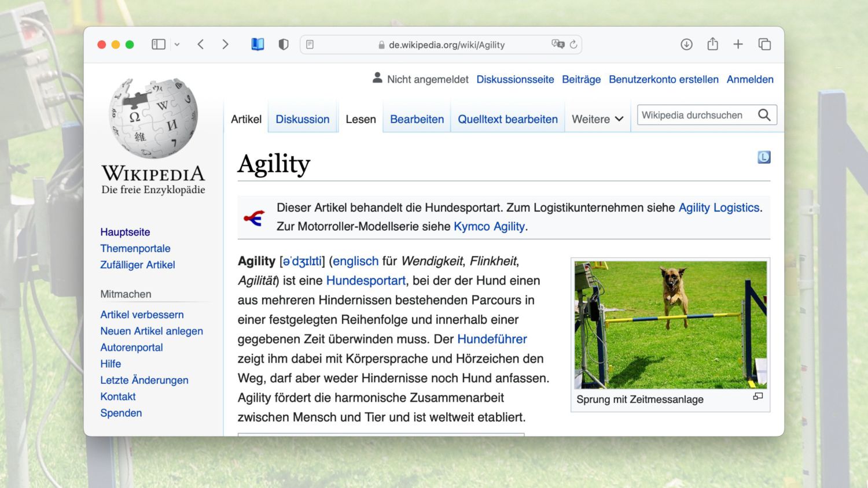
Task: Click Benutzerkonto erstellen
Action: 664,79
